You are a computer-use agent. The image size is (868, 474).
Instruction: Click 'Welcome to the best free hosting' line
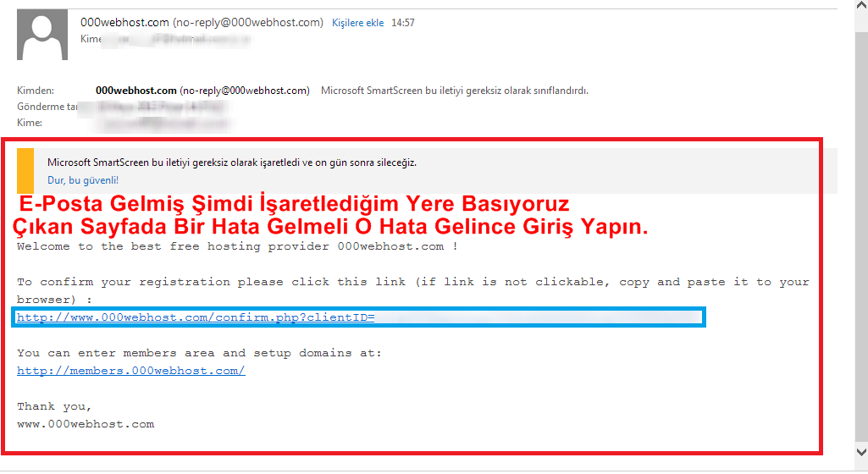point(237,246)
